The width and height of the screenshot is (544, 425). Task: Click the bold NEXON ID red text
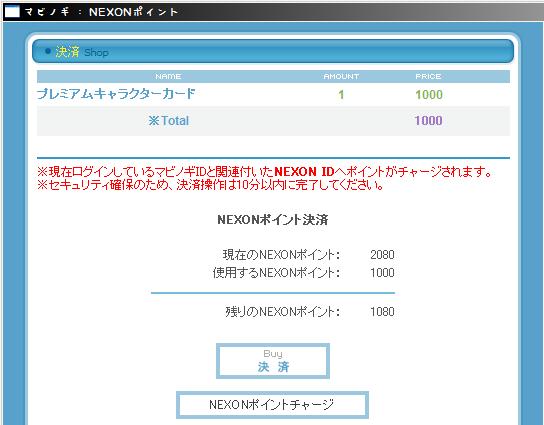coord(304,172)
